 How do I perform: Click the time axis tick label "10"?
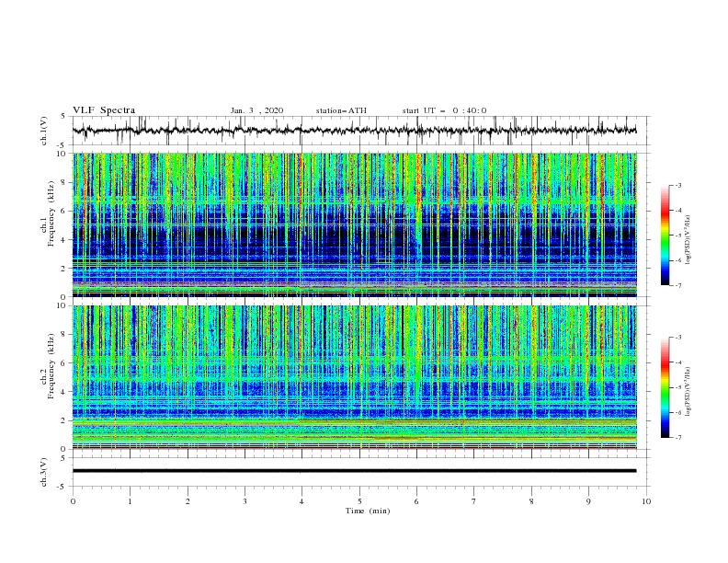(x=646, y=501)
